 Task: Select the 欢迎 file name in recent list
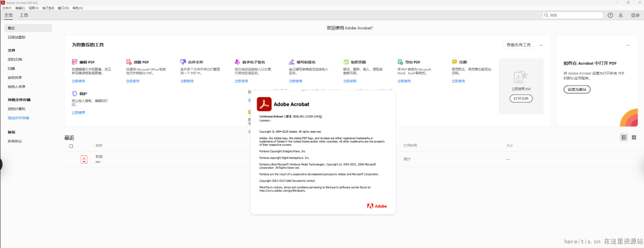(x=99, y=157)
